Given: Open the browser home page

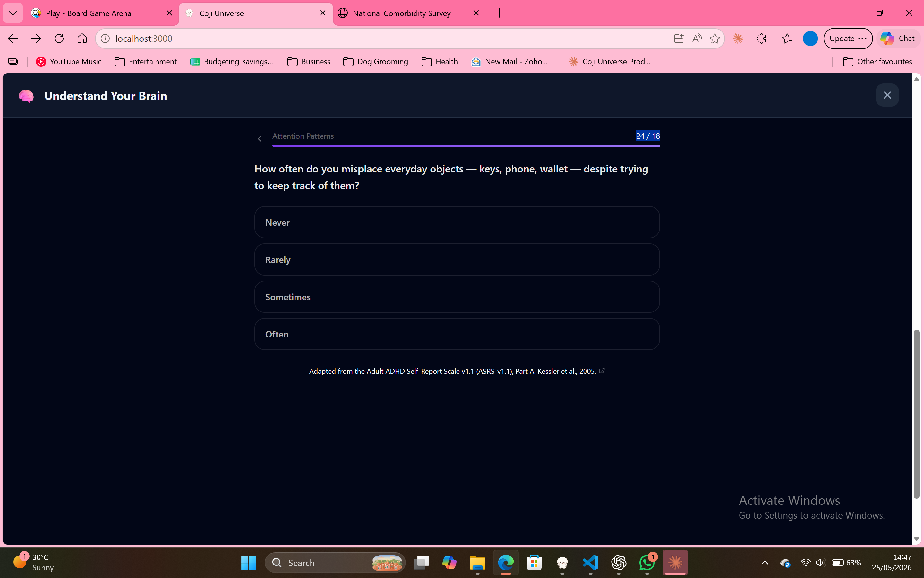Looking at the screenshot, I should 82,39.
